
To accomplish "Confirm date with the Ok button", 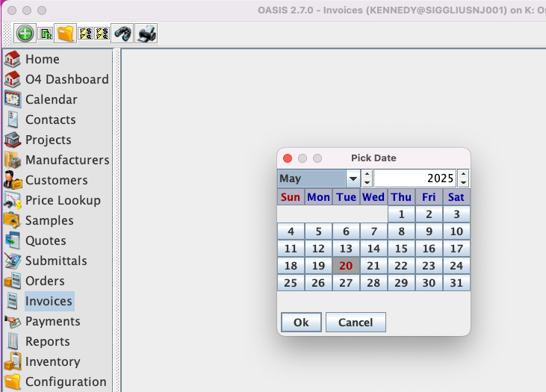I will pyautogui.click(x=301, y=323).
